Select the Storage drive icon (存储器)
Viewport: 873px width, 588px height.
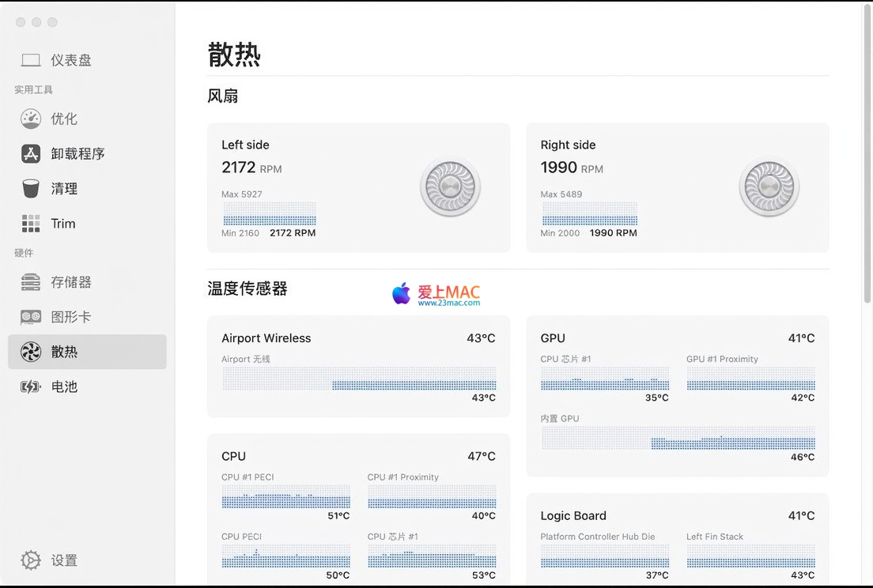coord(31,282)
